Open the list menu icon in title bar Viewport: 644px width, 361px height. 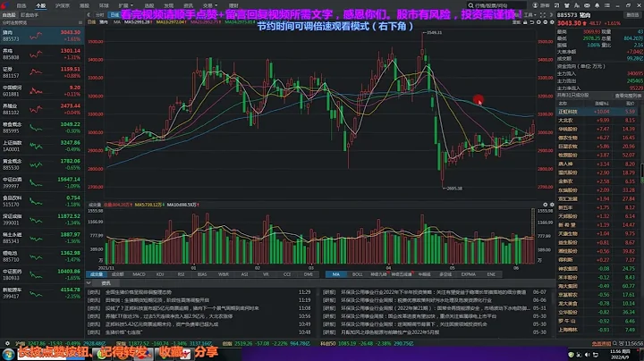point(607,5)
